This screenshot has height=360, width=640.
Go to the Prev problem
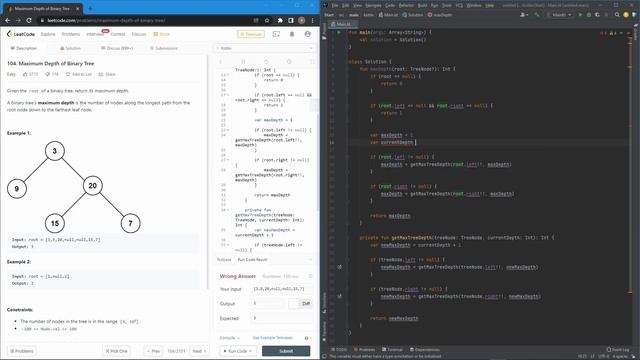pyautogui.click(x=153, y=351)
